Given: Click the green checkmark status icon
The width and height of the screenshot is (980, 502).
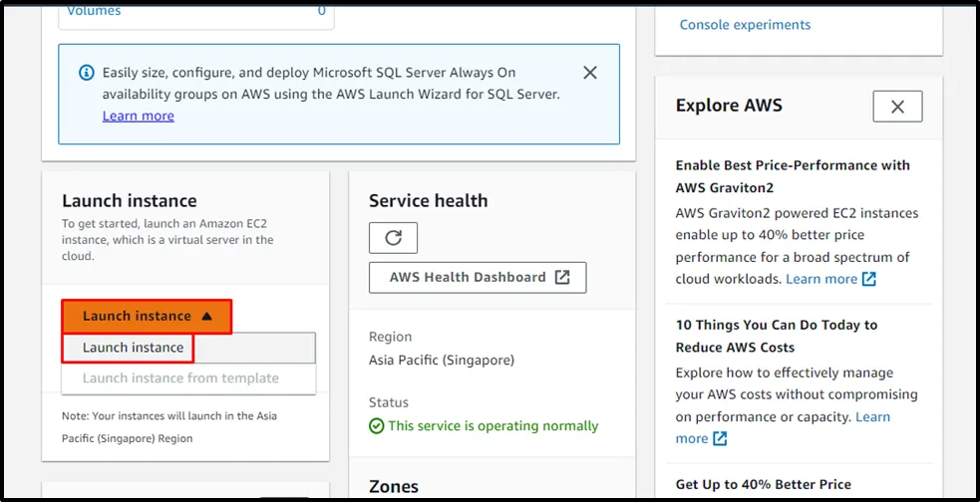Looking at the screenshot, I should tap(376, 426).
